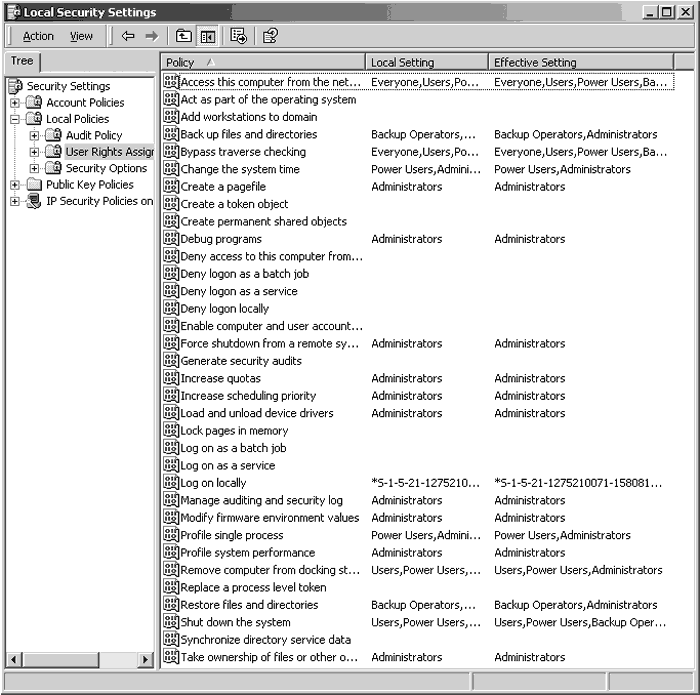Click the icon beside Log on locally

pyautogui.click(x=171, y=483)
